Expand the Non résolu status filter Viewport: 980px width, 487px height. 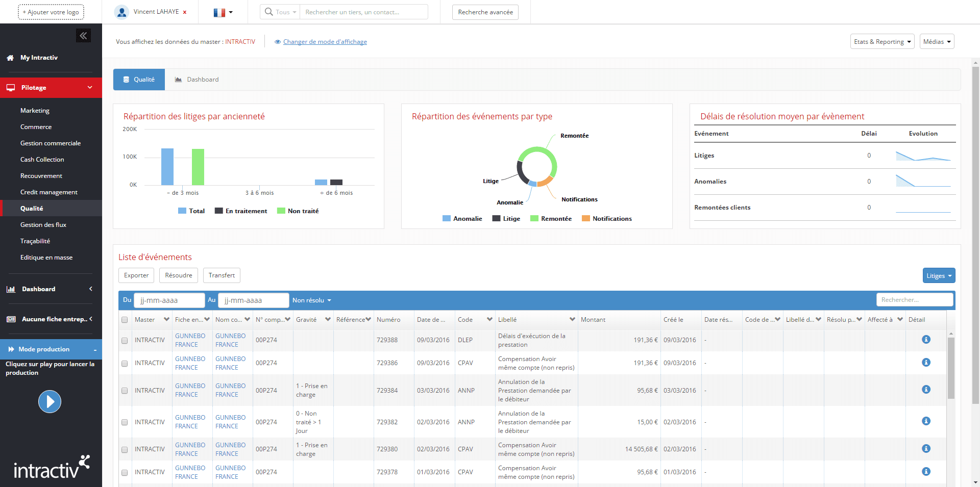(311, 300)
